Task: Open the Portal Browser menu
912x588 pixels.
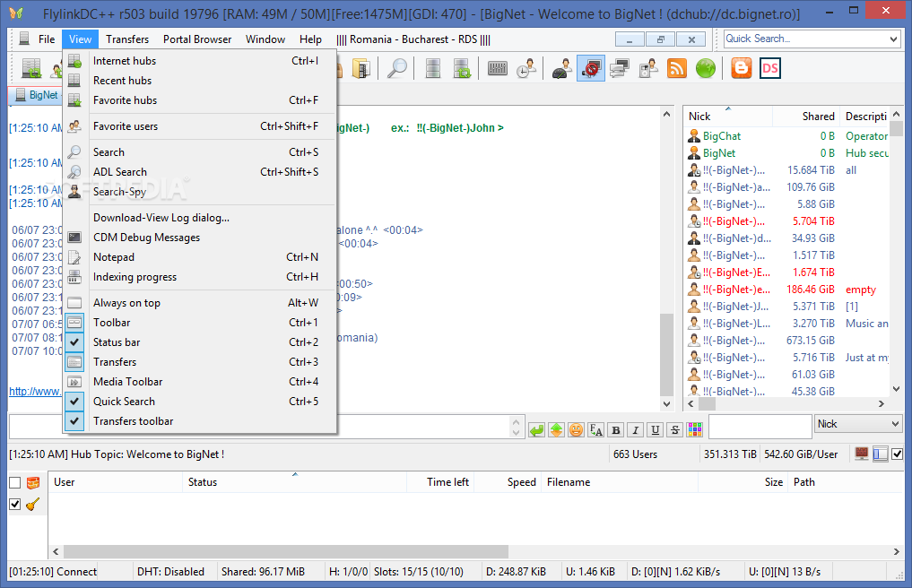Action: pos(197,39)
